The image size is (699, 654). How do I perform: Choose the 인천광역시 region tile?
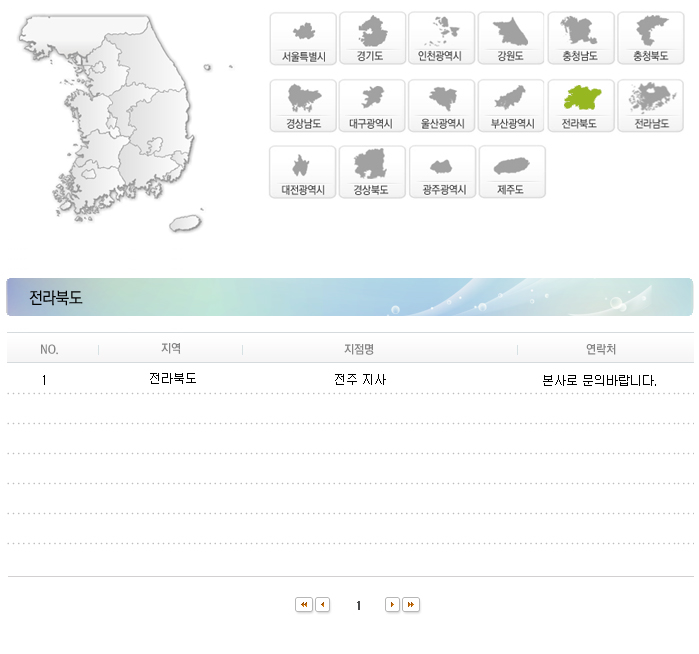tap(441, 38)
